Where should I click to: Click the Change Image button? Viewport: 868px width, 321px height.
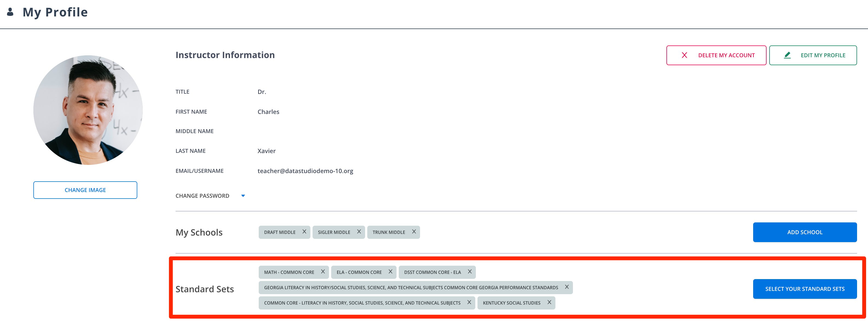(85, 190)
